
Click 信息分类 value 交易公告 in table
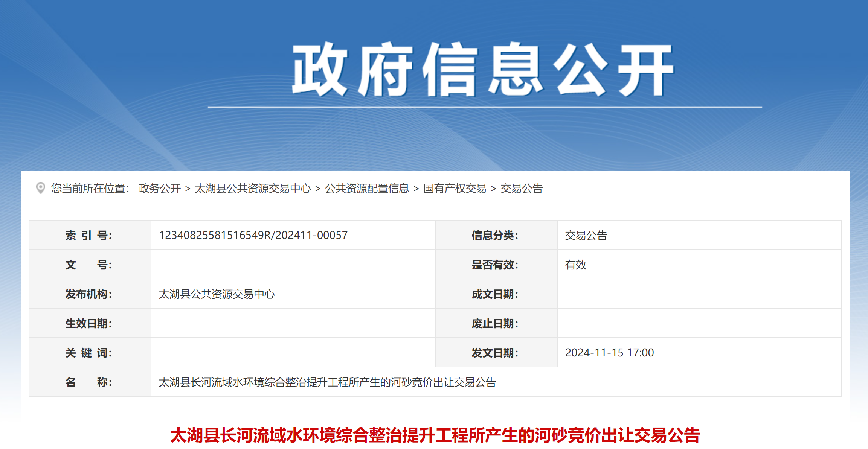coord(586,235)
